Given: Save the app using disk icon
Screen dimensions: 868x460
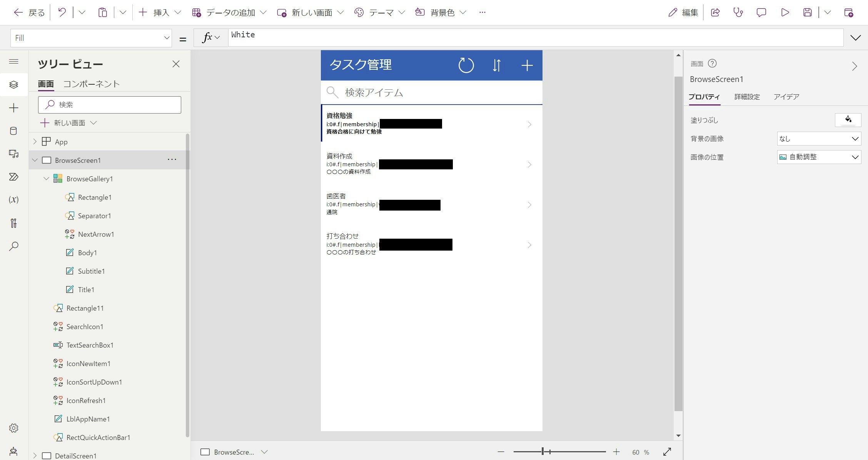Looking at the screenshot, I should tap(808, 12).
